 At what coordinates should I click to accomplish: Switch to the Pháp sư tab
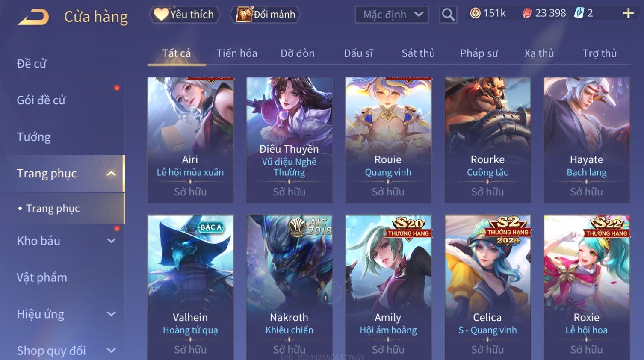point(479,53)
